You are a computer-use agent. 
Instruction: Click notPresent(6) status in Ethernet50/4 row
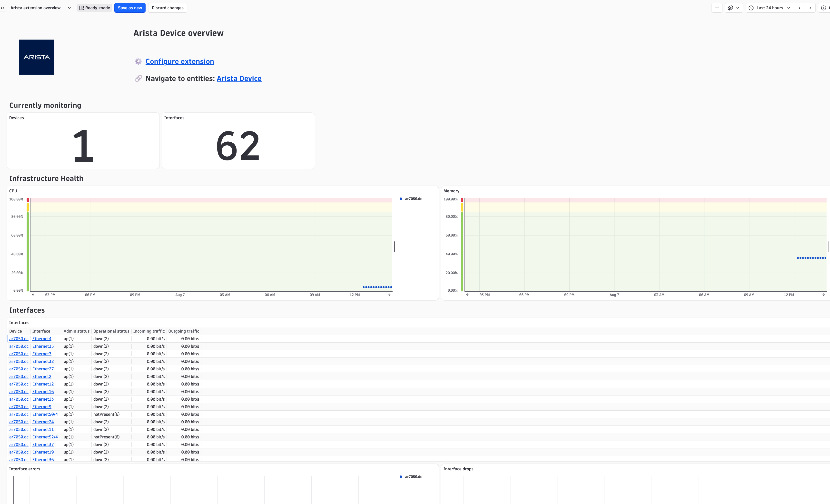pyautogui.click(x=107, y=414)
